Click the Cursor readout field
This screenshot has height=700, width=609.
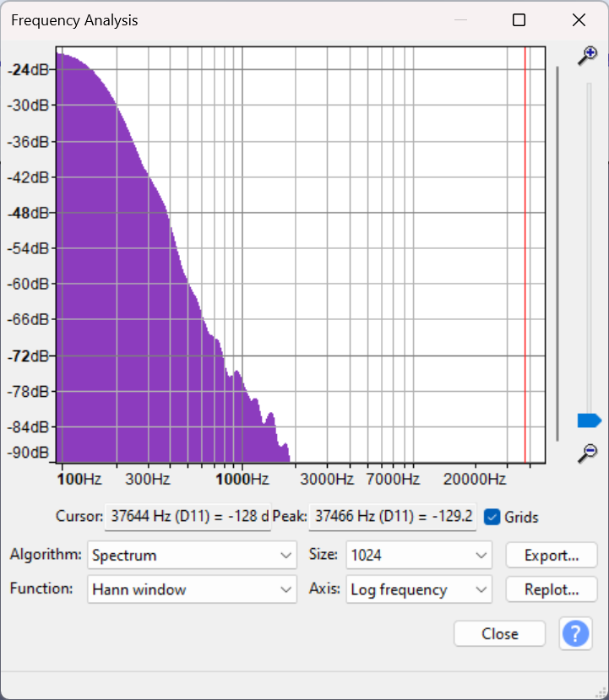tap(188, 517)
